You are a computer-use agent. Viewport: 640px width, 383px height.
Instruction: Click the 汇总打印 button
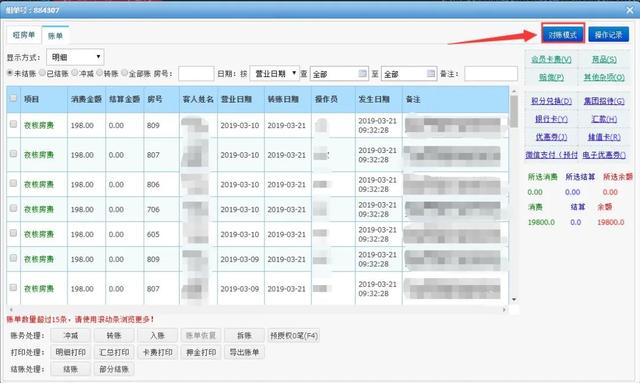(114, 352)
